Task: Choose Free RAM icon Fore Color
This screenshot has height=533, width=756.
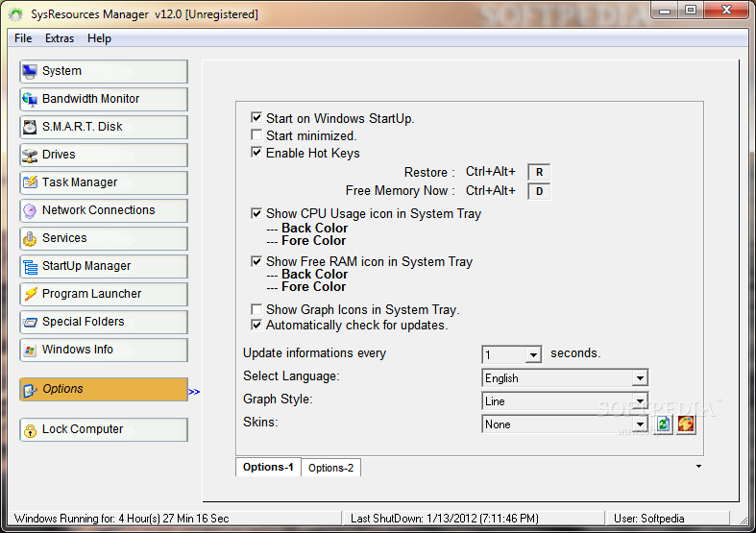Action: pos(313,287)
